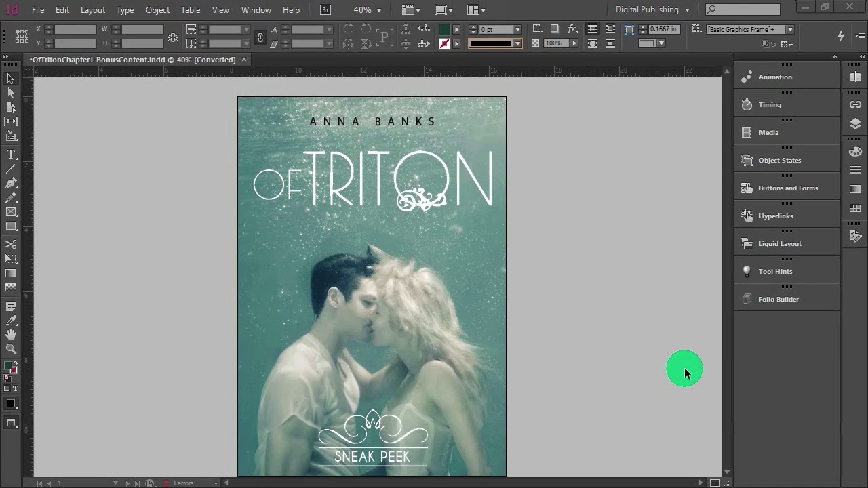Click the opacity 100% field
868x488 pixels.
click(555, 43)
